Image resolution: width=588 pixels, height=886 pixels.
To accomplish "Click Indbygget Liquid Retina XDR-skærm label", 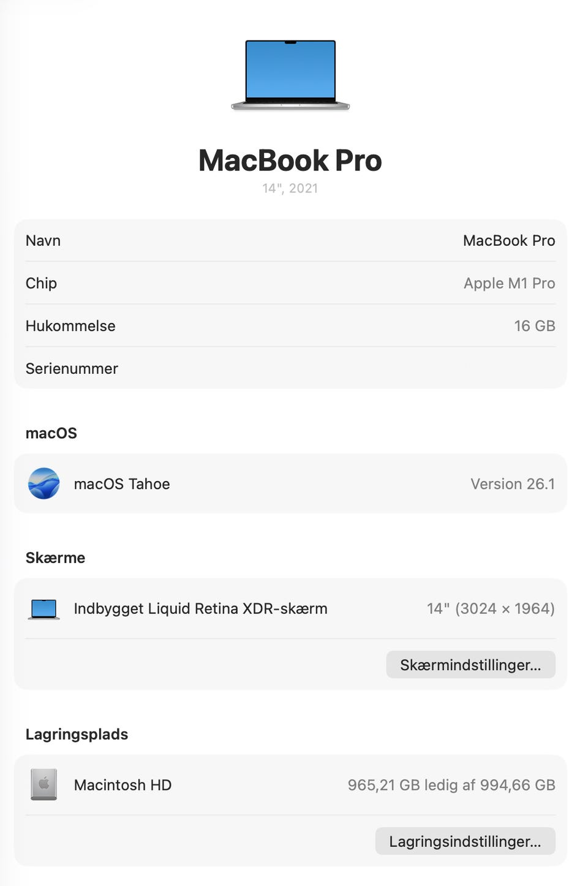I will (200, 608).
